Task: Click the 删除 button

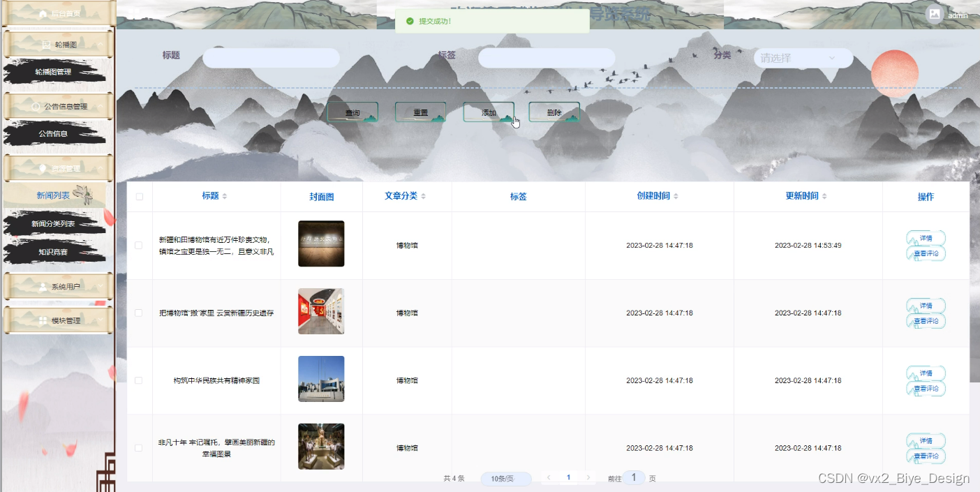Action: (554, 112)
